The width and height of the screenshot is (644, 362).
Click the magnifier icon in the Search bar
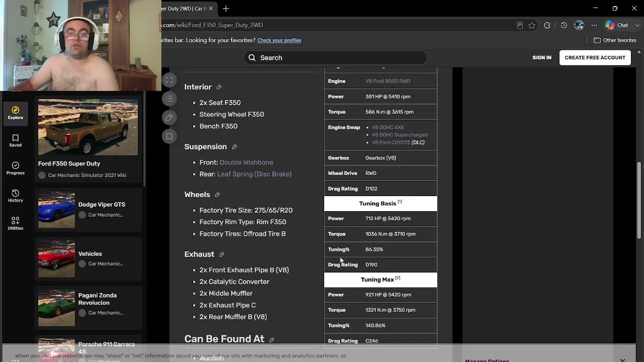252,58
